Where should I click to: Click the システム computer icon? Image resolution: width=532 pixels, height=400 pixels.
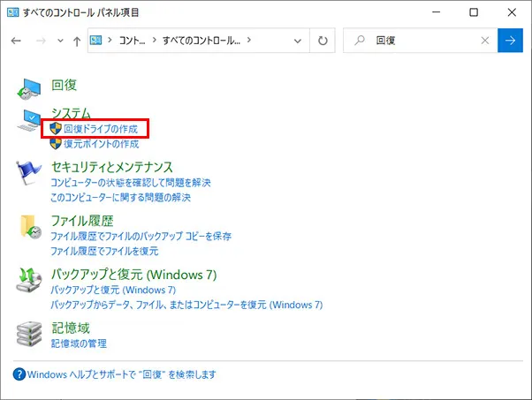(29, 120)
